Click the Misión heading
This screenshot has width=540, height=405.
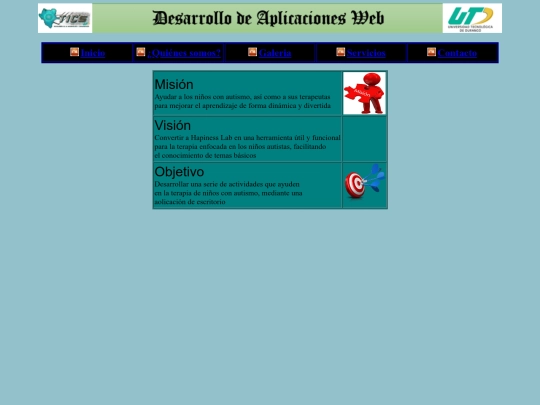(x=174, y=84)
